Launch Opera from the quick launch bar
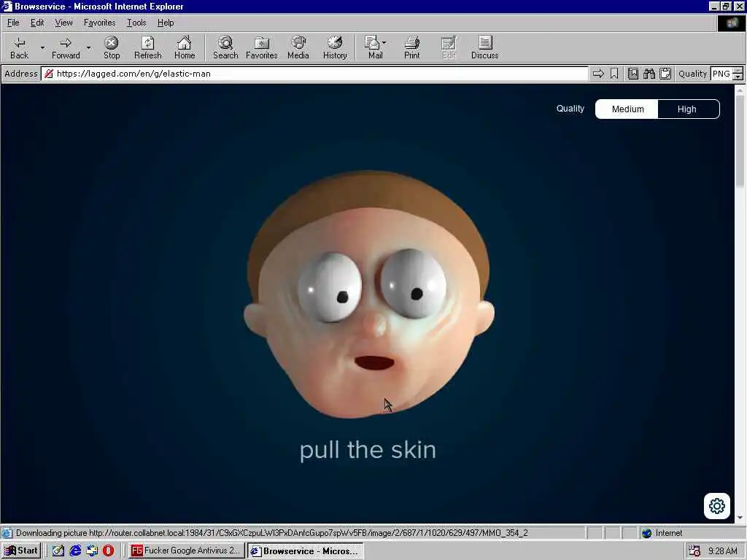The width and height of the screenshot is (747, 560). 108,551
